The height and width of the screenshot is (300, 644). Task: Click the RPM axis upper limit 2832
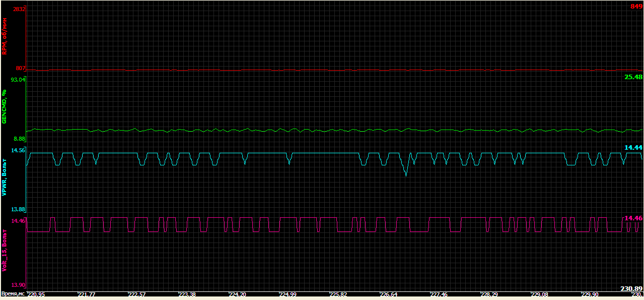click(19, 10)
